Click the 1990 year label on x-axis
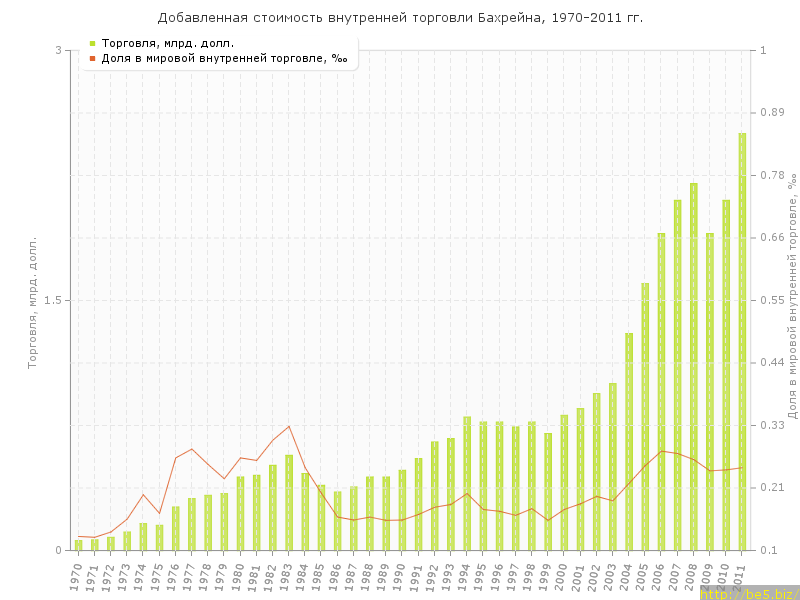The width and height of the screenshot is (800, 600). (x=400, y=577)
